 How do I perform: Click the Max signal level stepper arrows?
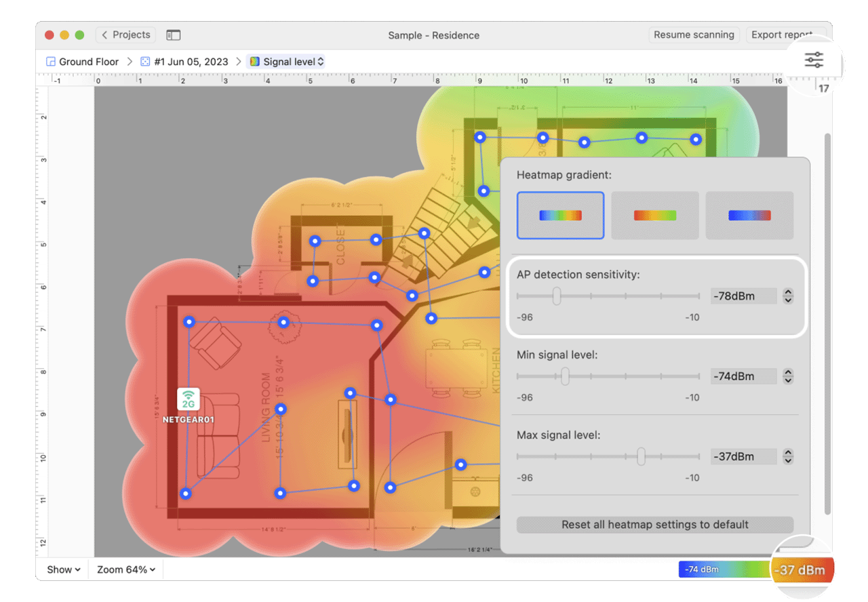click(x=787, y=456)
